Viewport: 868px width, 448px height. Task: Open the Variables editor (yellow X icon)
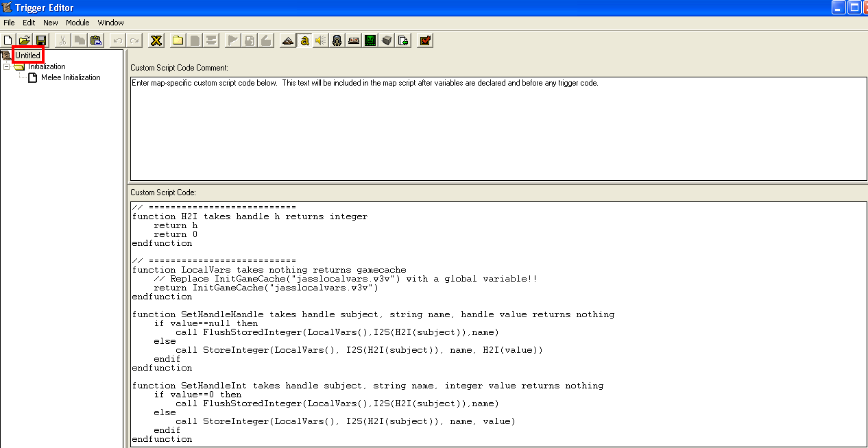pos(156,40)
